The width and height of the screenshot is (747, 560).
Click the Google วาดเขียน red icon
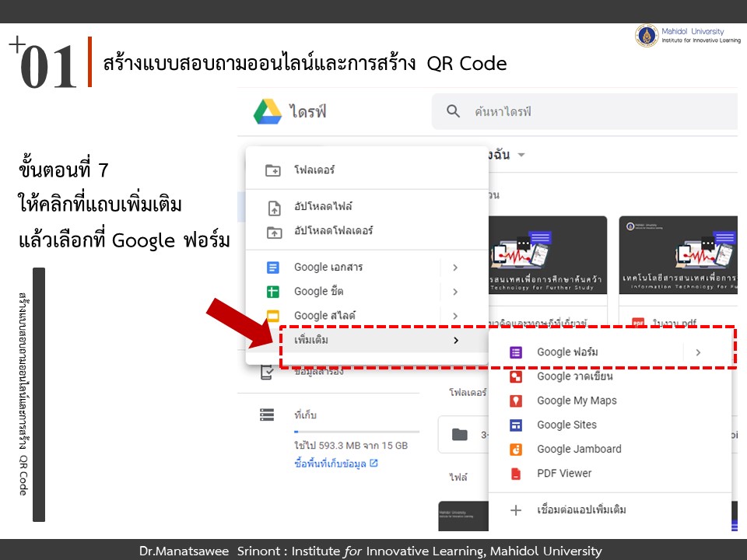tap(515, 376)
